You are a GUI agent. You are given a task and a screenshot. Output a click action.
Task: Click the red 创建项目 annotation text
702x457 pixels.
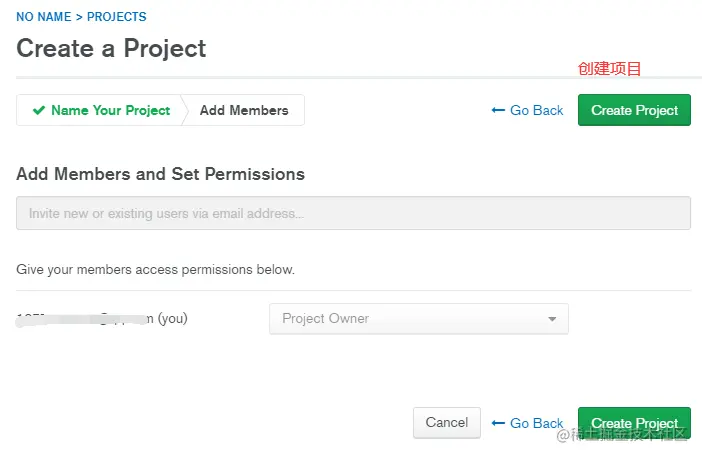(x=609, y=69)
